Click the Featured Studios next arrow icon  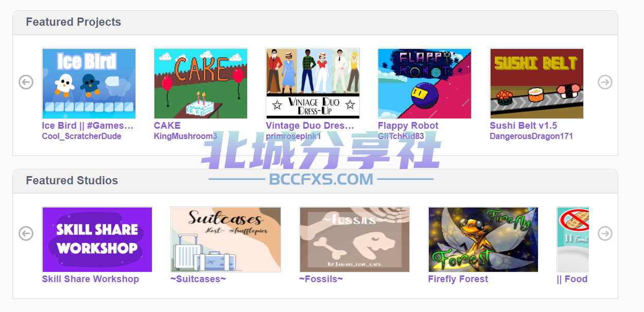click(605, 233)
